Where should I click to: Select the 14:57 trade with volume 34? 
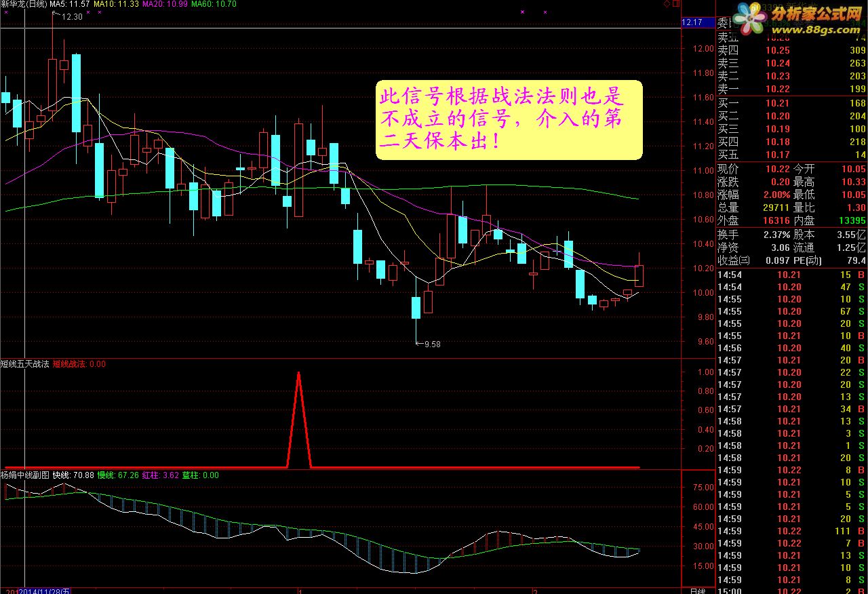791,409
